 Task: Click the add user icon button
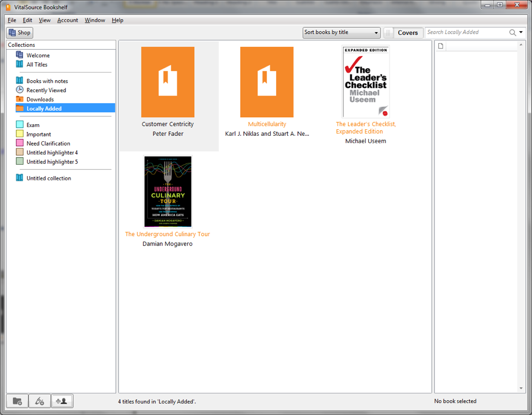click(x=62, y=401)
